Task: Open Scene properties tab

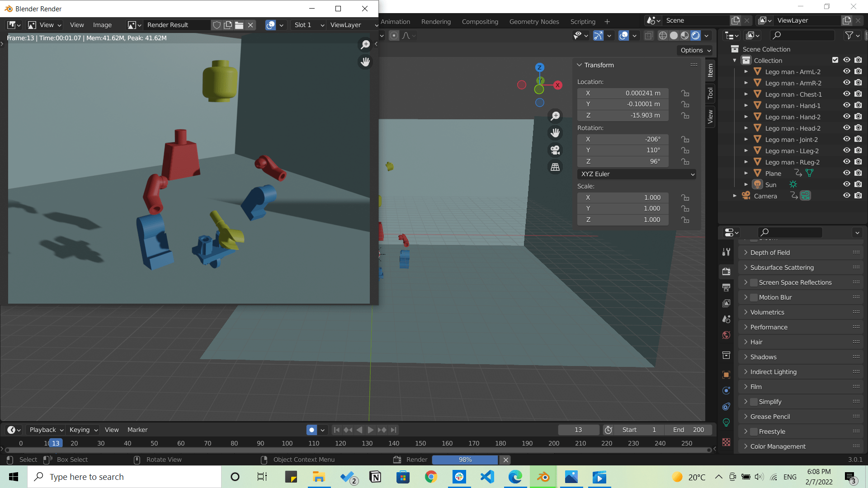Action: pos(726,319)
